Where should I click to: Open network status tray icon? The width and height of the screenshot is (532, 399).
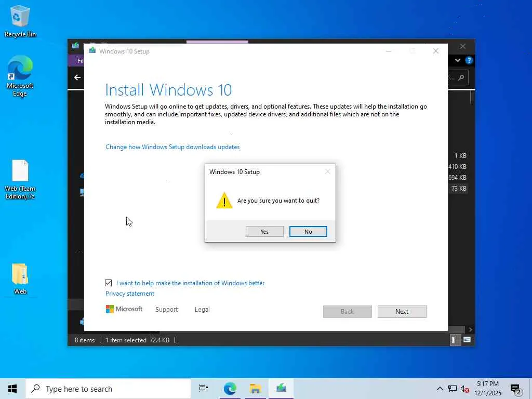coord(453,389)
